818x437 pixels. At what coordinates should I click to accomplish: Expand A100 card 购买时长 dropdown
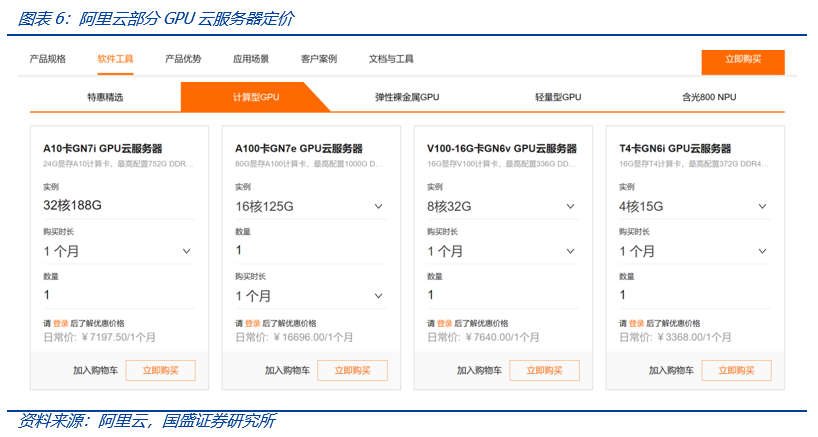tap(311, 296)
